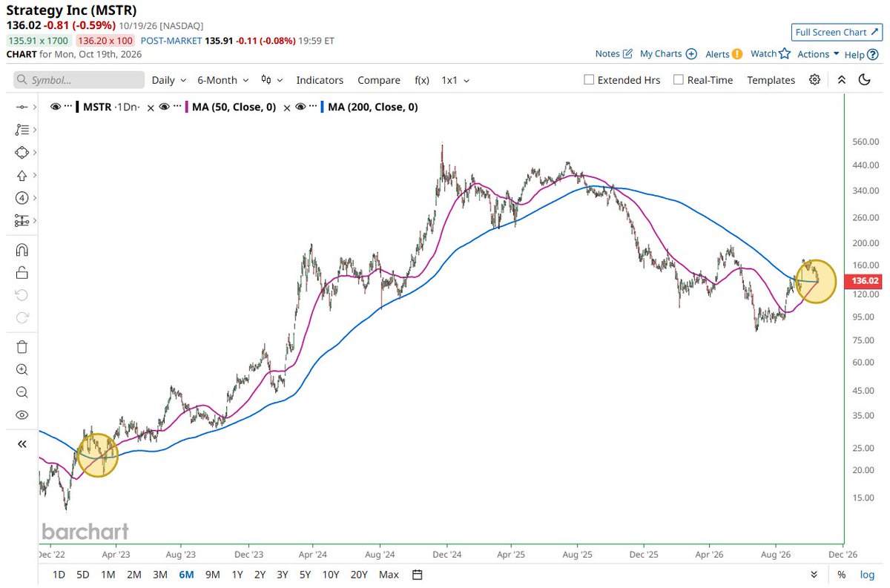Select the 1D time range
Screen dimensions: 890x588
pyautogui.click(x=59, y=575)
